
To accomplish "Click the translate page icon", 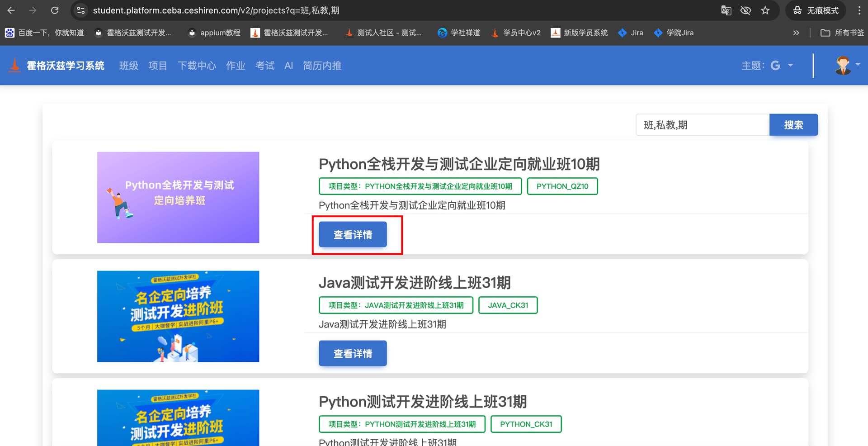I will click(x=726, y=10).
